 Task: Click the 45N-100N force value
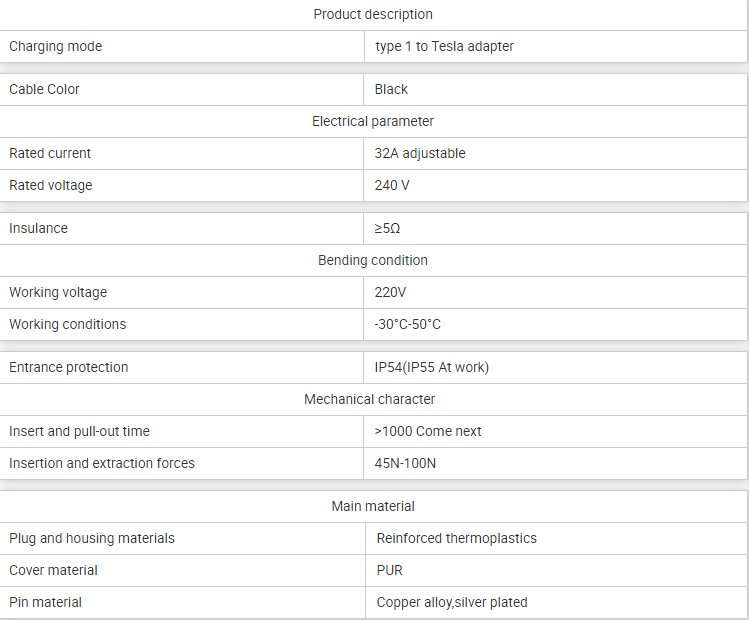[x=405, y=463]
